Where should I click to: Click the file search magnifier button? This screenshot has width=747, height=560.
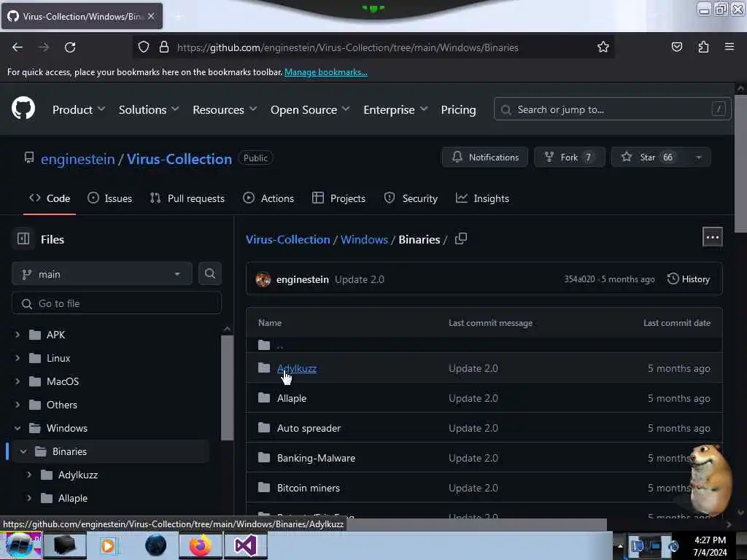(209, 274)
